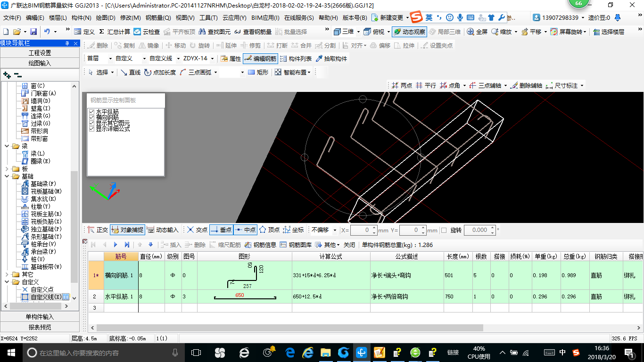Click 工程设置 navigation button
644x362 pixels.
pyautogui.click(x=40, y=53)
